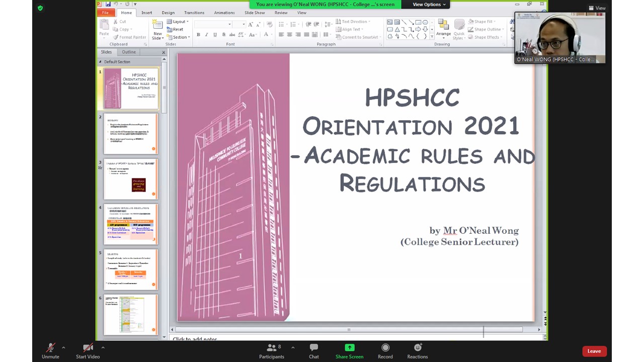The height and width of the screenshot is (362, 644).
Task: Toggle Start Video camera on
Action: pyautogui.click(x=88, y=347)
